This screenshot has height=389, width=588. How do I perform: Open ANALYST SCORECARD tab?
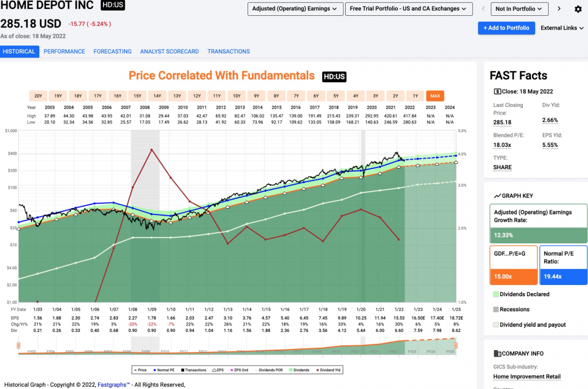[169, 51]
